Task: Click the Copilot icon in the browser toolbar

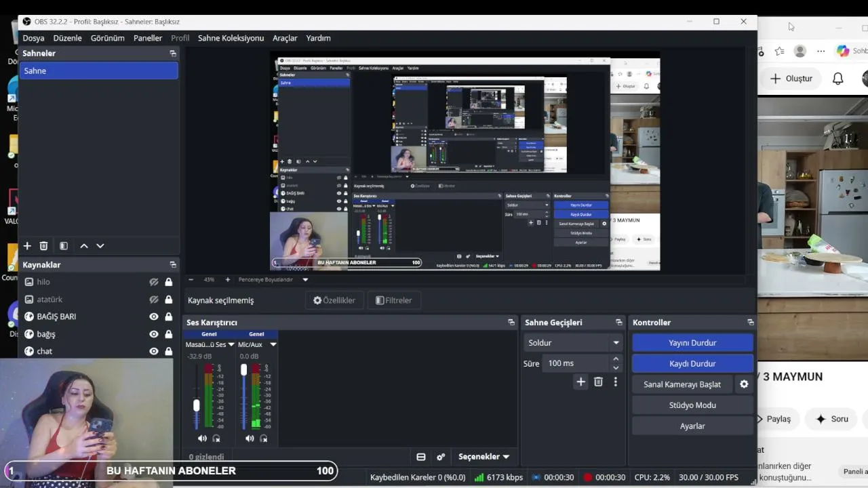Action: 843,51
